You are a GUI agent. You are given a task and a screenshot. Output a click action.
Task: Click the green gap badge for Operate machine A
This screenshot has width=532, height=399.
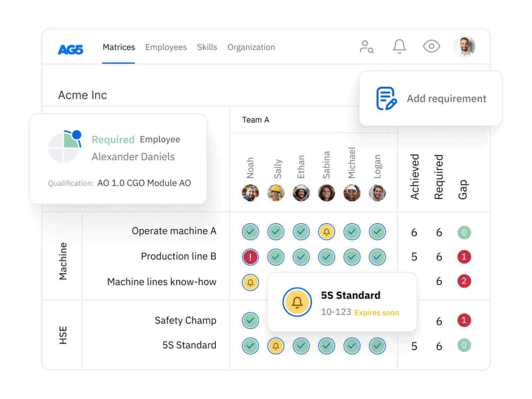[464, 232]
